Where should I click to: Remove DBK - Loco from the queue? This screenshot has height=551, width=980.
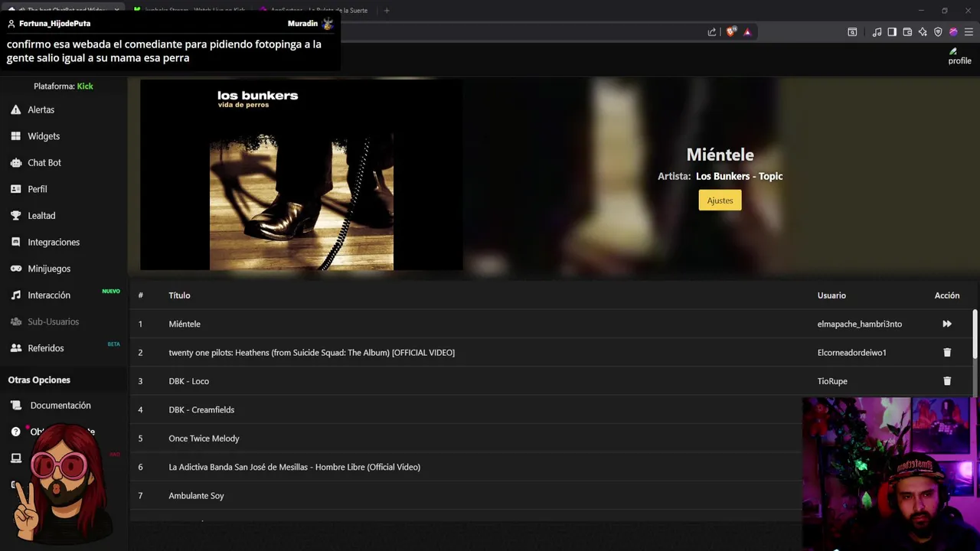click(x=947, y=381)
